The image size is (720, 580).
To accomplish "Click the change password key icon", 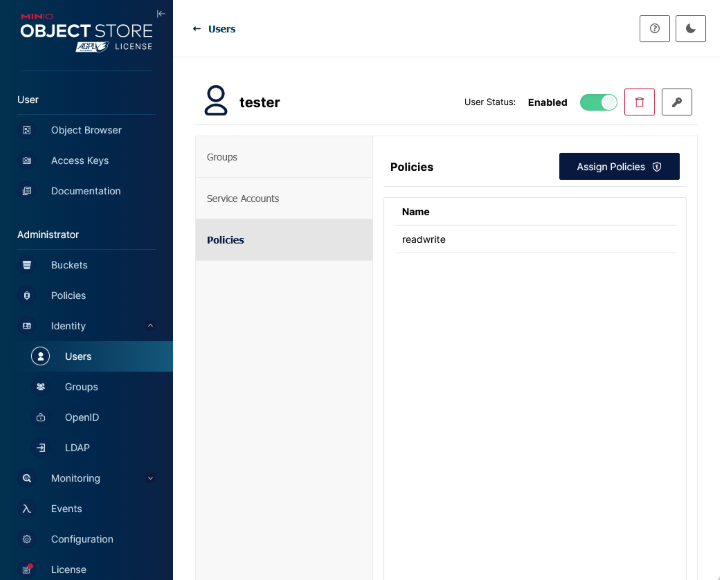I will click(677, 102).
